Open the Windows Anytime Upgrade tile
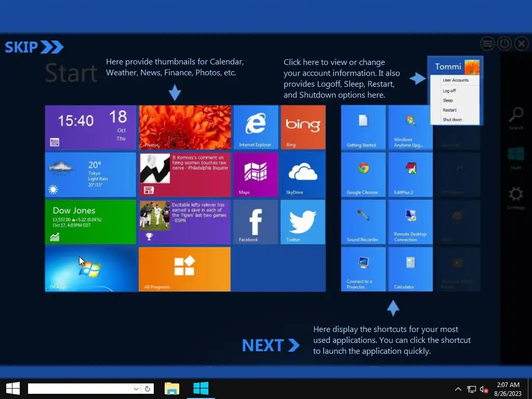 pos(410,127)
